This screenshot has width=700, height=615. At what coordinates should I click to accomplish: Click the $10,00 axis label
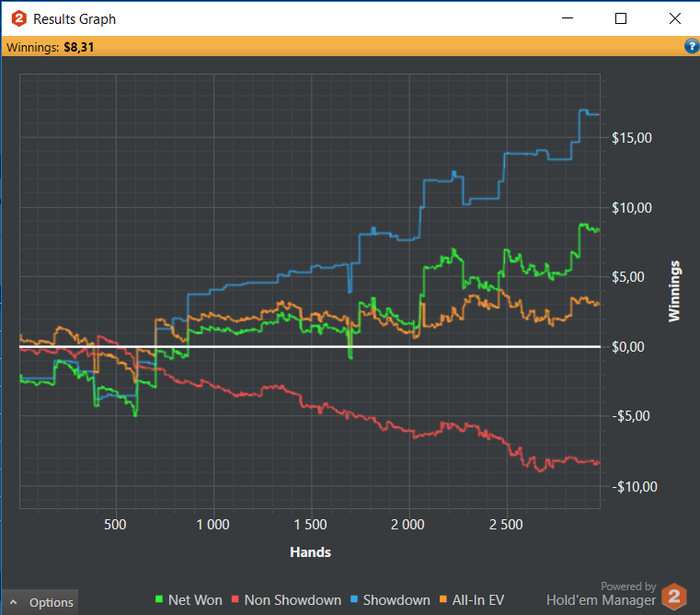coord(632,208)
